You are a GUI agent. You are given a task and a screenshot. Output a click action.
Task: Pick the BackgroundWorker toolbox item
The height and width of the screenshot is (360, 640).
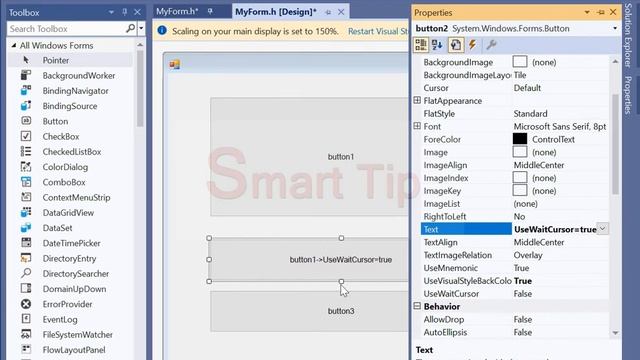click(x=69, y=76)
